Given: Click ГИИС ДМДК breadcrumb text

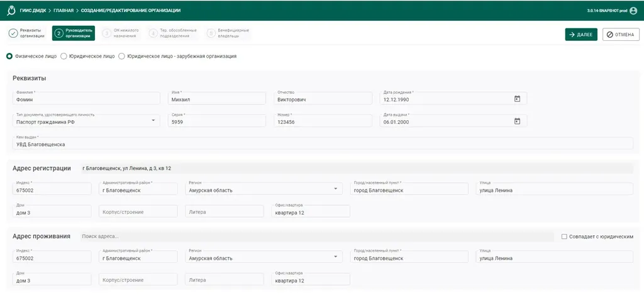Looking at the screenshot, I should (x=33, y=10).
